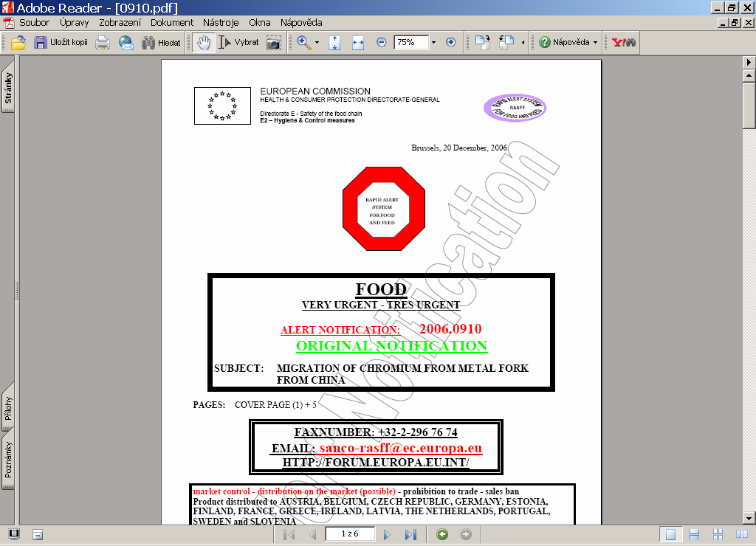Rotate the page counterclockwise
Viewport: 756px width, 546px height.
506,42
